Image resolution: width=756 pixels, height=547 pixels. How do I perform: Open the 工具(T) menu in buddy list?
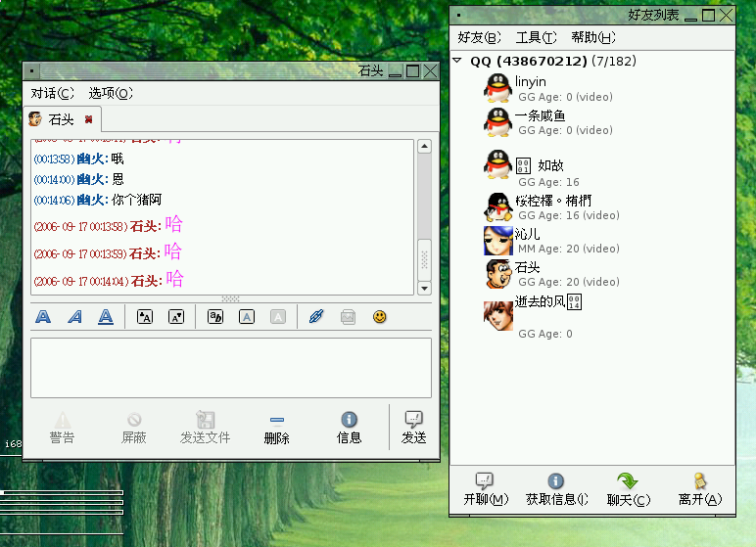coord(536,37)
